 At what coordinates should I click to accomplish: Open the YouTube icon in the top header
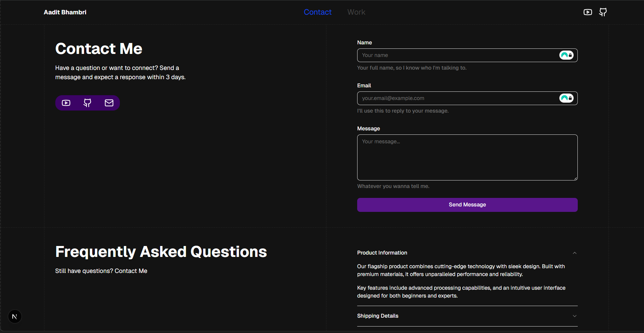pyautogui.click(x=588, y=12)
